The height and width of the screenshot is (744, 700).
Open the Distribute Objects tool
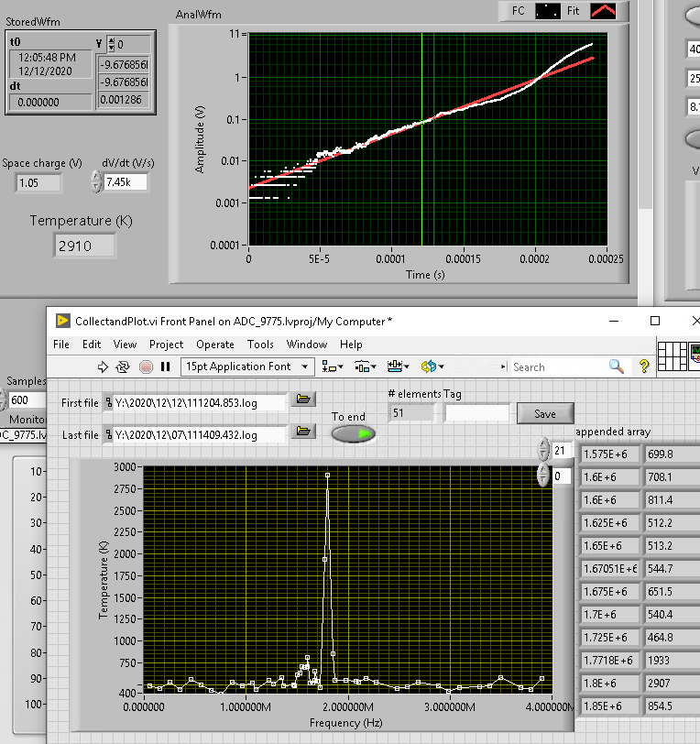pos(364,367)
